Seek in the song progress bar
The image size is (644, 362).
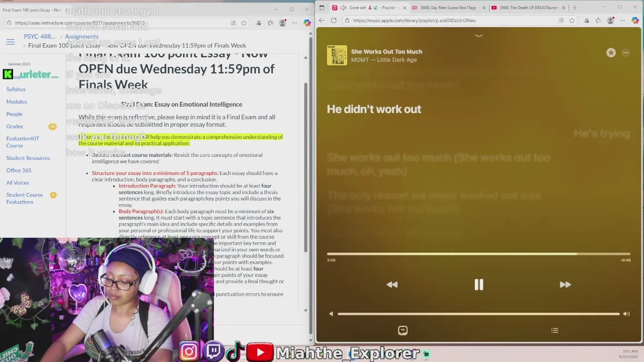pyautogui.click(x=478, y=254)
